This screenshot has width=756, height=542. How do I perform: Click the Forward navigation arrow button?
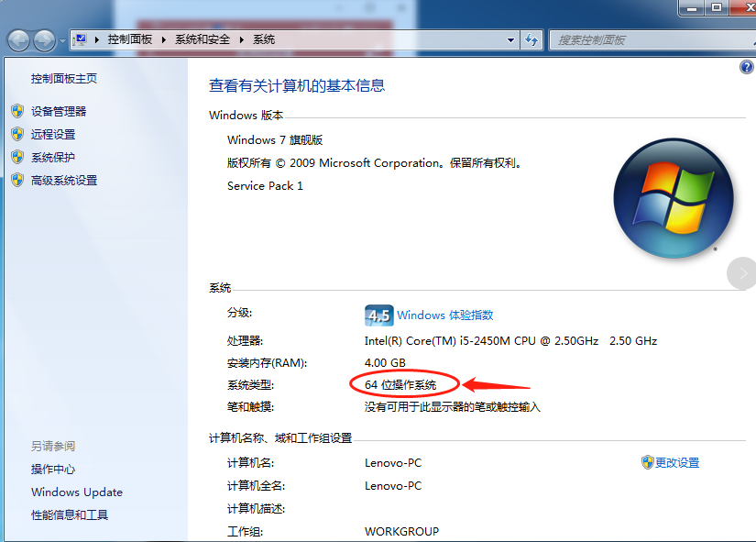coord(44,40)
